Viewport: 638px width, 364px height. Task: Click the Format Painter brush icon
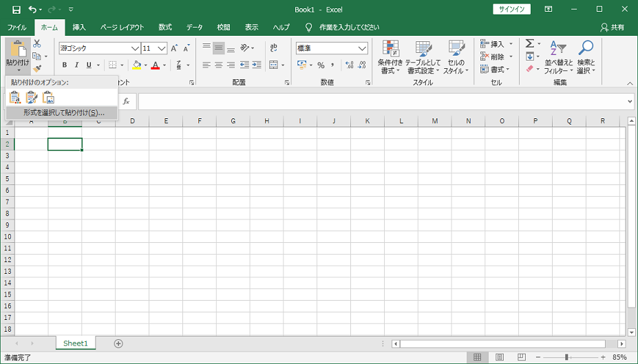pos(37,69)
